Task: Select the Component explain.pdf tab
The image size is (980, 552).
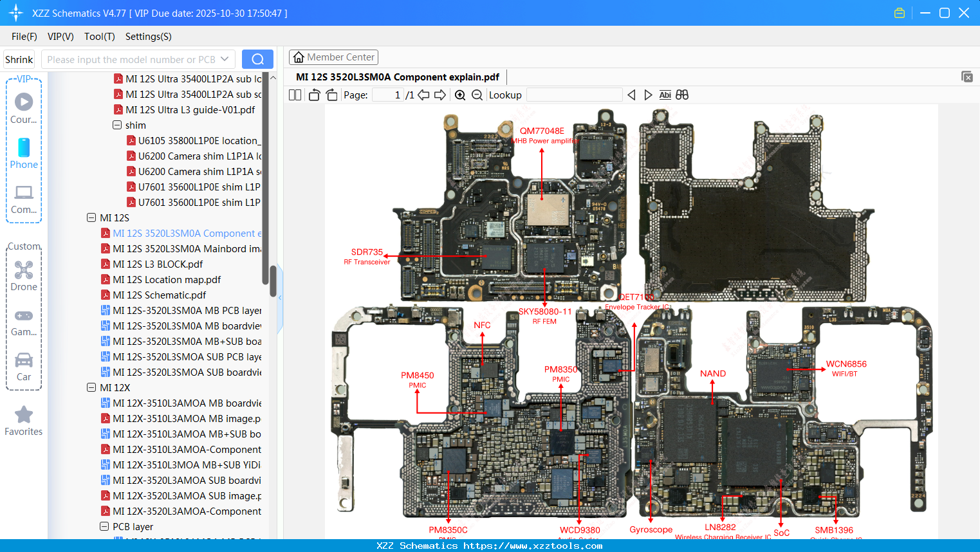Action: point(397,77)
